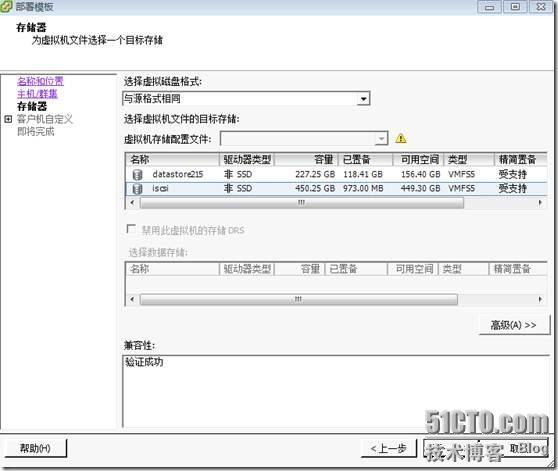Click the lower table 可用空间 column header

(x=413, y=269)
